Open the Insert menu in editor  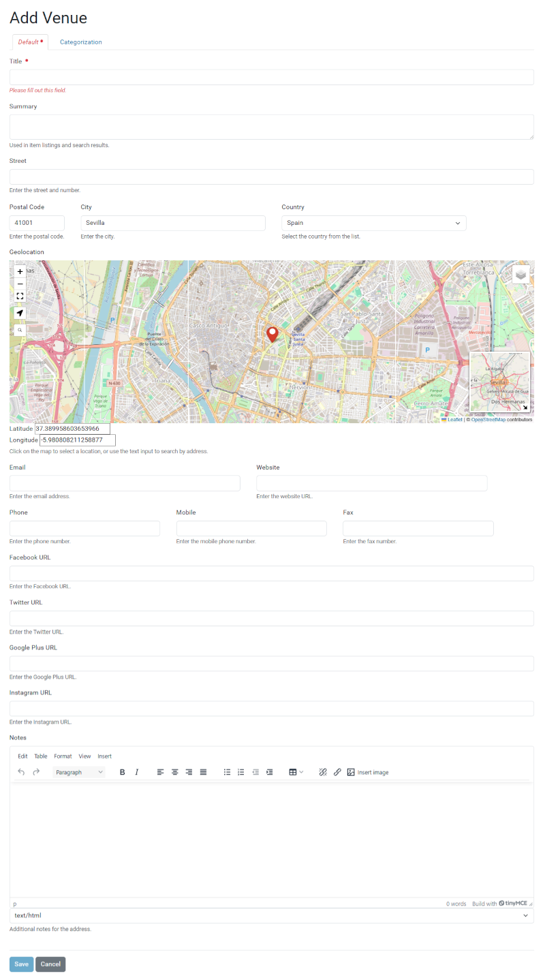point(104,756)
